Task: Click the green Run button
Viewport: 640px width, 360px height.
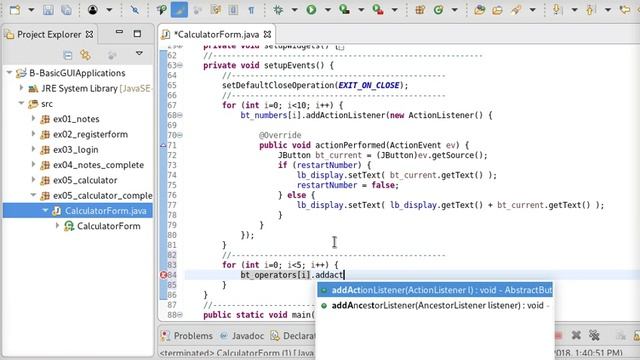Action: pos(311,10)
